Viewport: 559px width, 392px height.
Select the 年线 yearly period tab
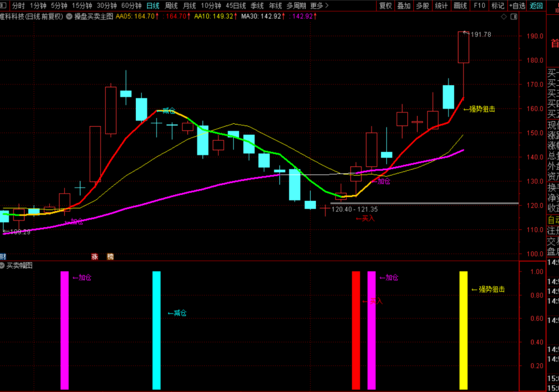click(x=275, y=5)
